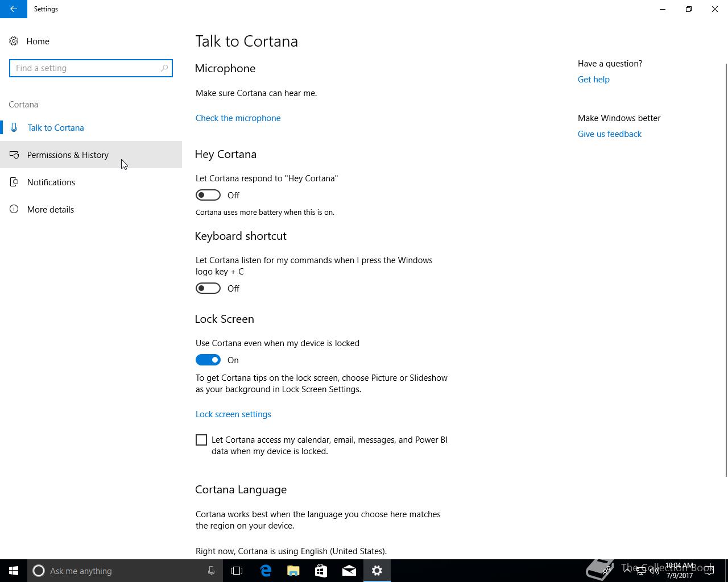728x582 pixels.
Task: Open File Explorer from the taskbar
Action: [x=293, y=571]
